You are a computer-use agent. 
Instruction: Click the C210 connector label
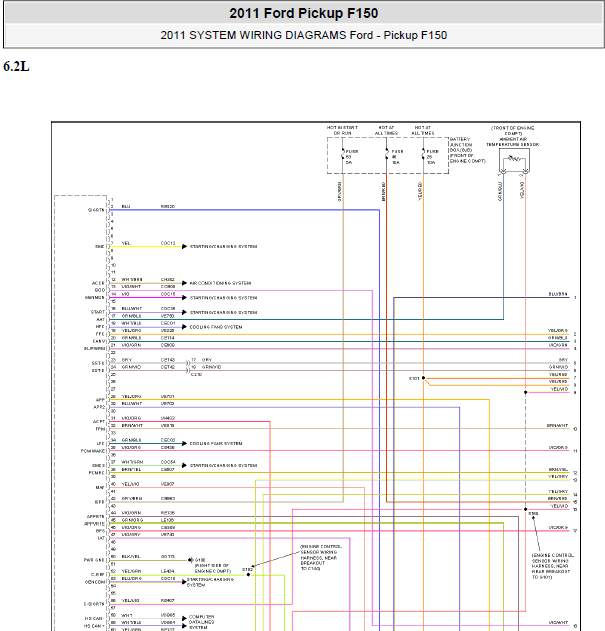point(196,375)
